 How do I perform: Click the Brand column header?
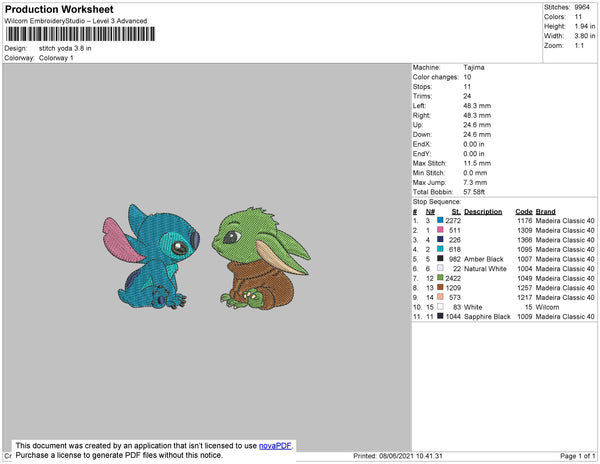pyautogui.click(x=545, y=211)
